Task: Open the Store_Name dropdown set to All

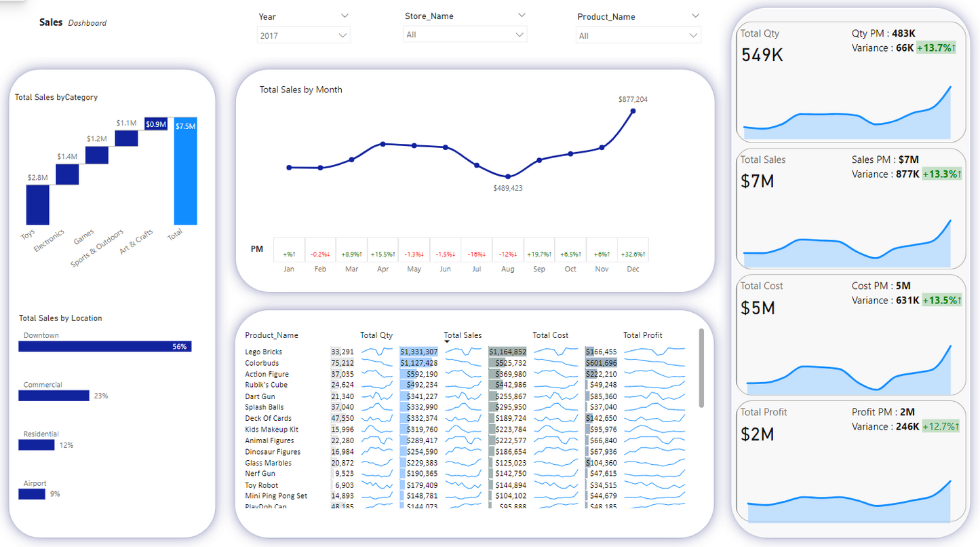Action: click(x=465, y=35)
